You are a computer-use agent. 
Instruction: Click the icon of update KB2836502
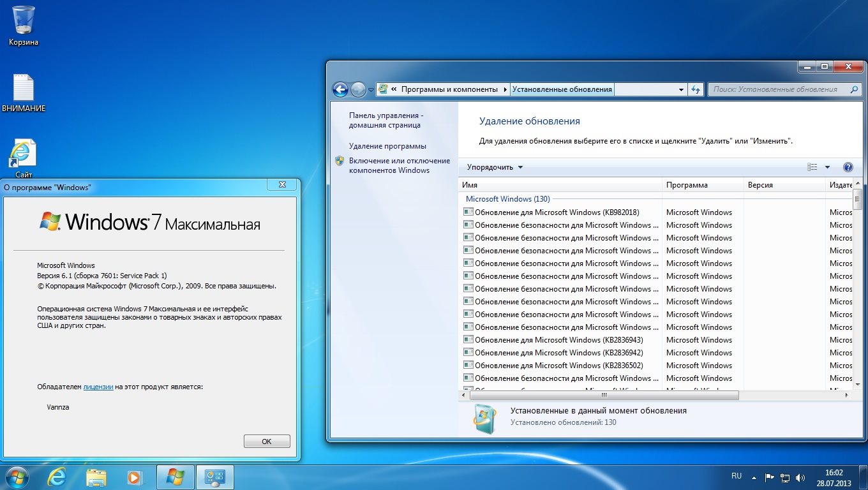pos(468,365)
